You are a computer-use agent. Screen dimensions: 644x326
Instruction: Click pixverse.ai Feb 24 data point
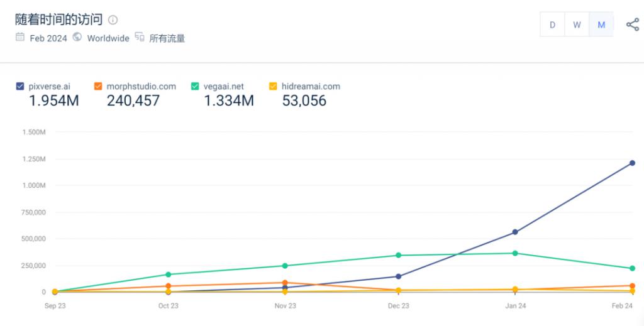[x=632, y=163]
